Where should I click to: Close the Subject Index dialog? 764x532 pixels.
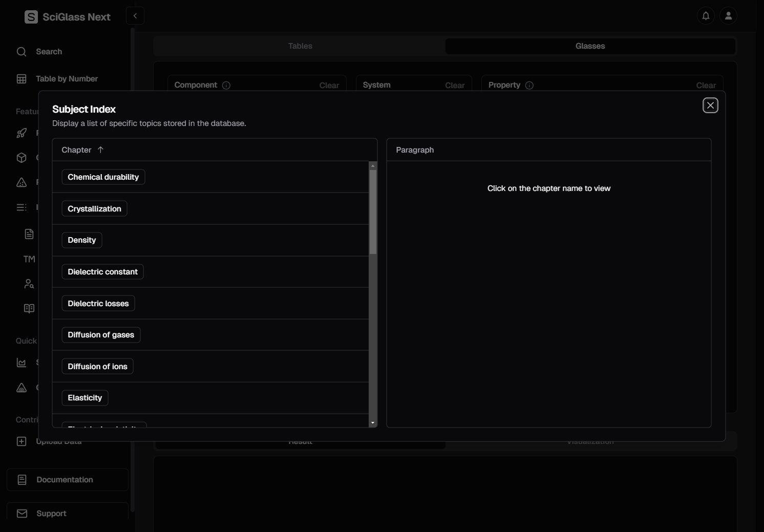710,105
